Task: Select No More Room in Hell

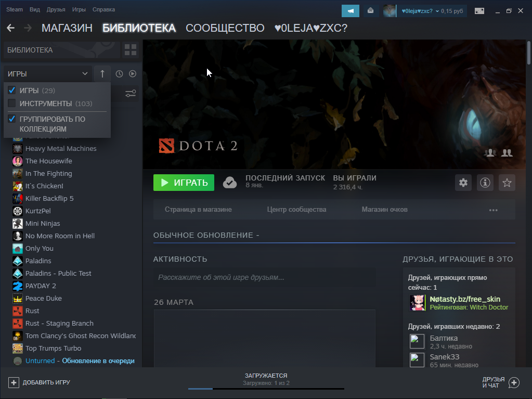Action: (x=60, y=236)
